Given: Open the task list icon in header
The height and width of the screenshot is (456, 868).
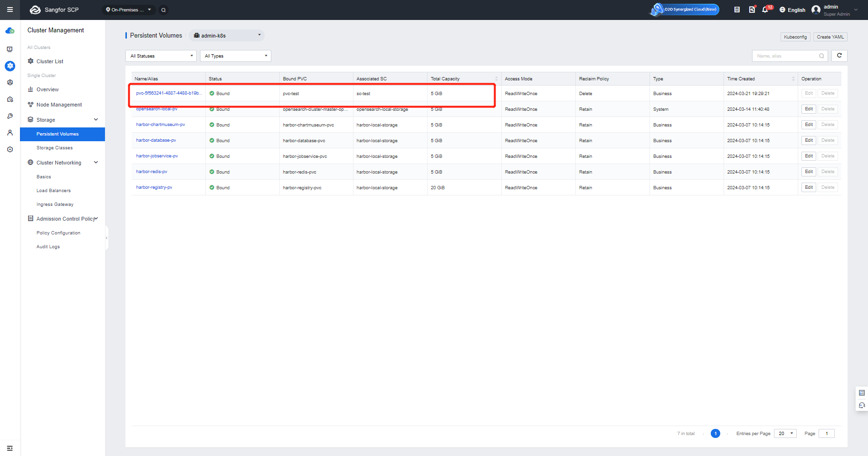Looking at the screenshot, I should (737, 10).
